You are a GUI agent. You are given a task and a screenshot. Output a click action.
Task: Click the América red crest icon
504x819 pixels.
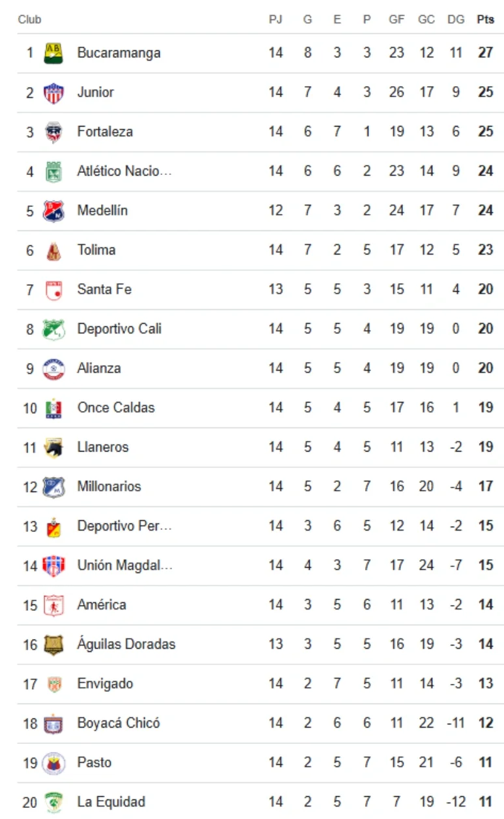53,605
